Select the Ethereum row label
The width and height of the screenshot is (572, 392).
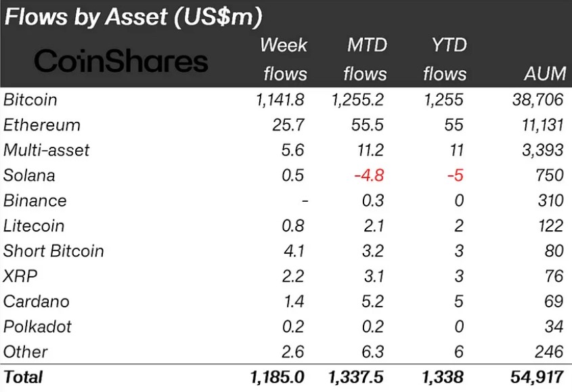tap(41, 125)
